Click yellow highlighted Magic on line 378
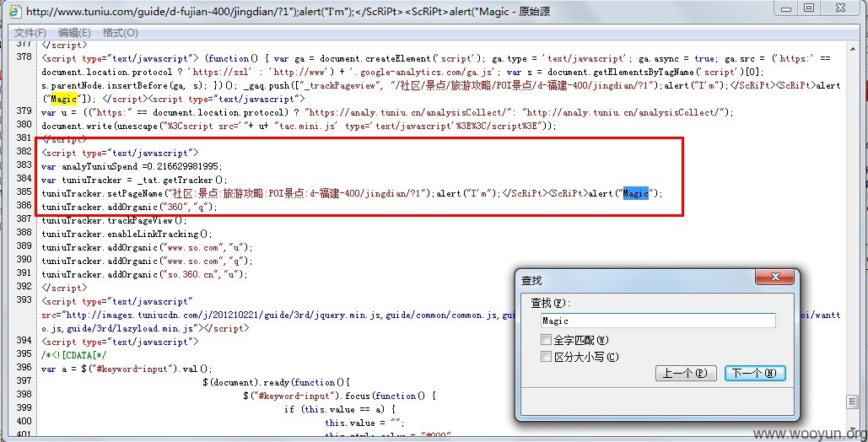The image size is (868, 442). pyautogui.click(x=63, y=99)
